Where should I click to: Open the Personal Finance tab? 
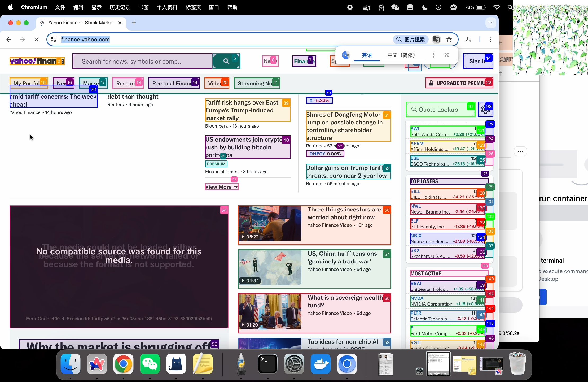[174, 83]
